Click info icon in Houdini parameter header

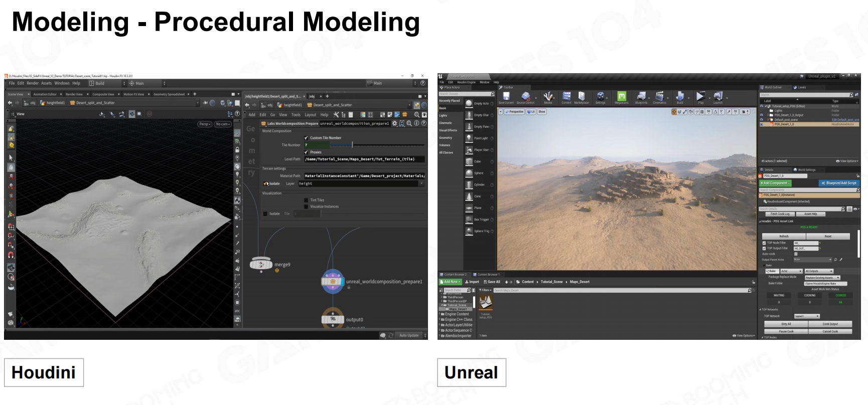416,123
